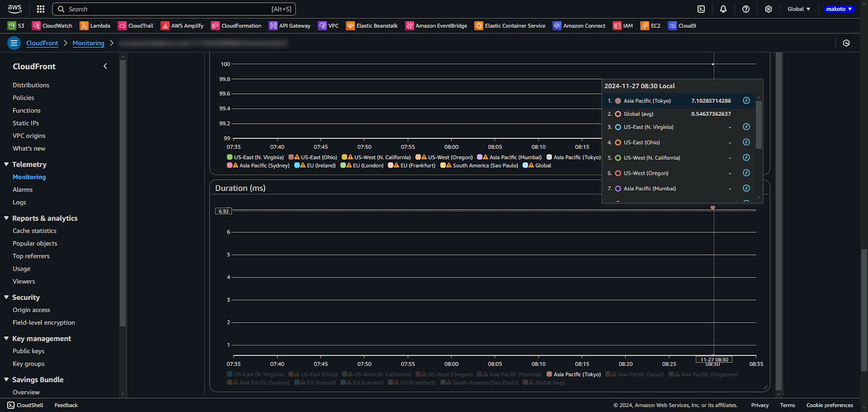Screen dimensions: 868x412
Task: Open CloudTrail favorite shortcut
Action: [135, 26]
